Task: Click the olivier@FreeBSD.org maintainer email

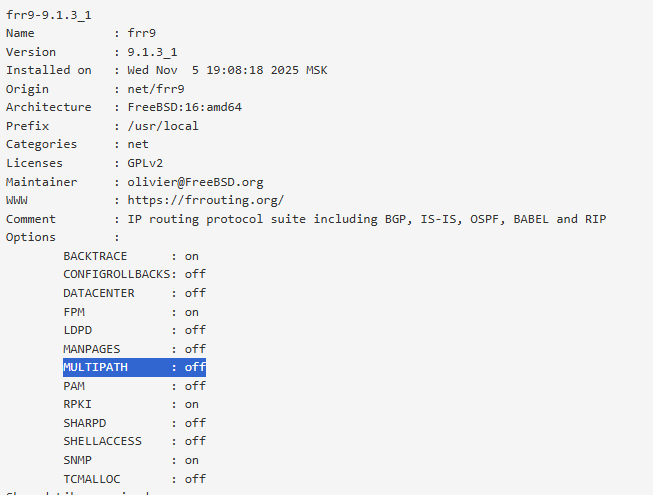Action: coord(195,182)
